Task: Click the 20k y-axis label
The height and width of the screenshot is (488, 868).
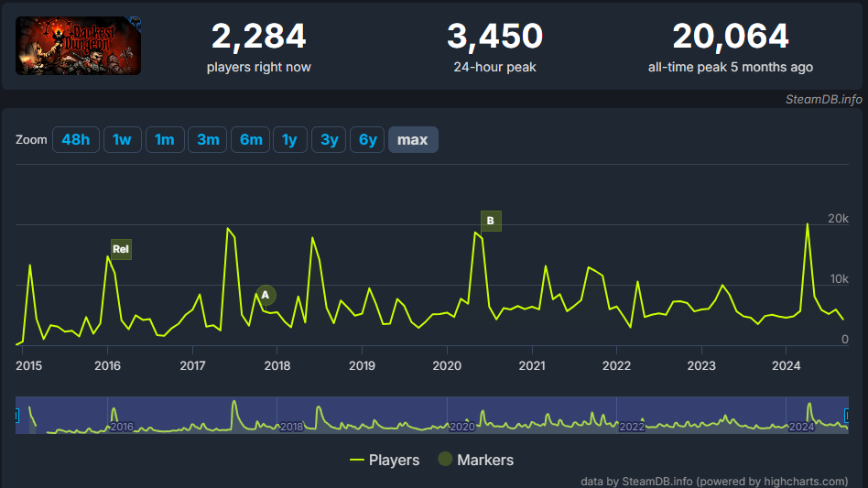Action: point(838,219)
